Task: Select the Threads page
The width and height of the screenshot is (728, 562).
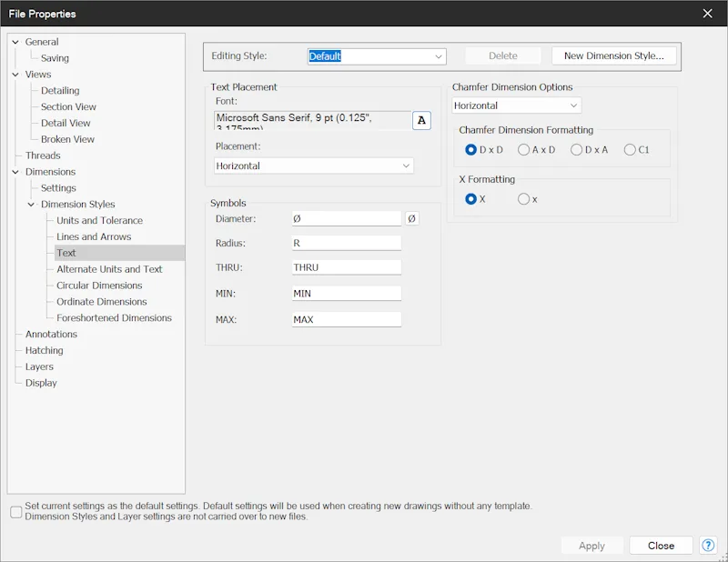Action: point(43,156)
